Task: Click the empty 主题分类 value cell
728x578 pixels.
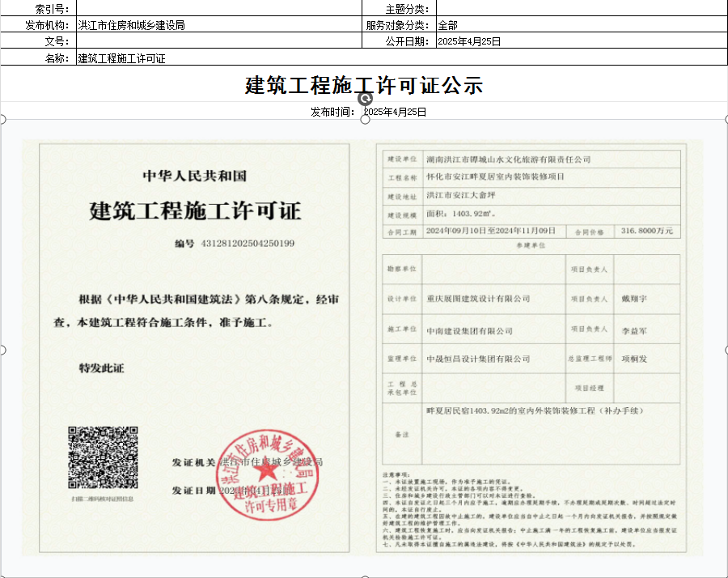Action: point(580,8)
